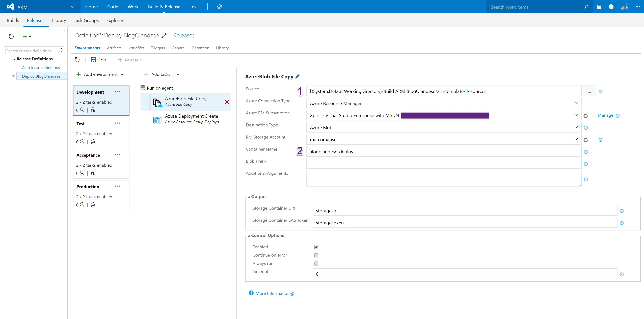Viewport: 644px width, 319px height.
Task: Open the Manage subscription link
Action: [605, 115]
